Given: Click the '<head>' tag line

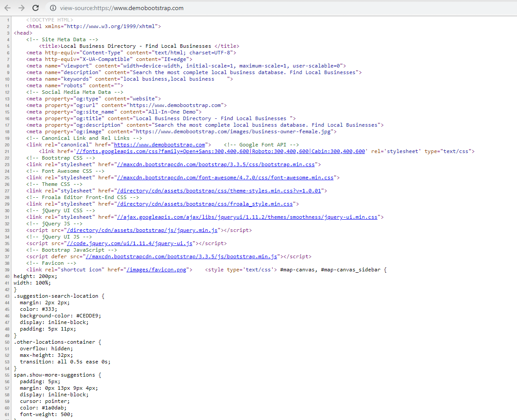Looking at the screenshot, I should tap(23, 33).
